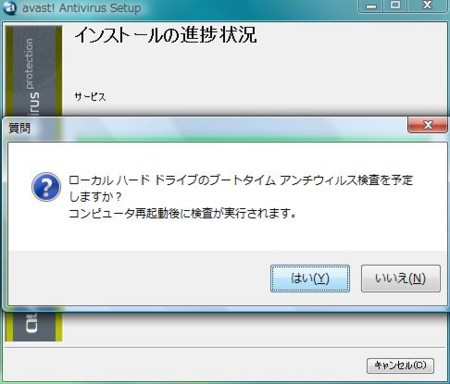The width and height of the screenshot is (450, 384).
Task: Close the 質問 dialog
Action: pos(427,125)
